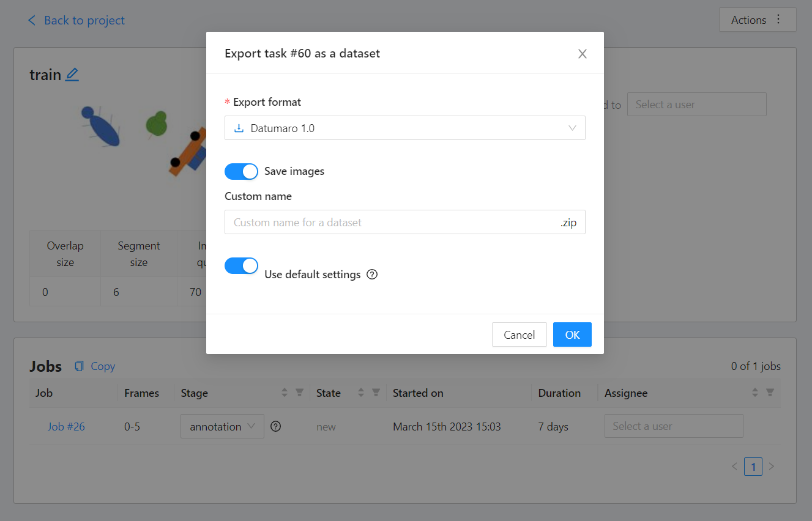Click the question mark icon next to annotation stage
The height and width of the screenshot is (521, 812).
(275, 426)
